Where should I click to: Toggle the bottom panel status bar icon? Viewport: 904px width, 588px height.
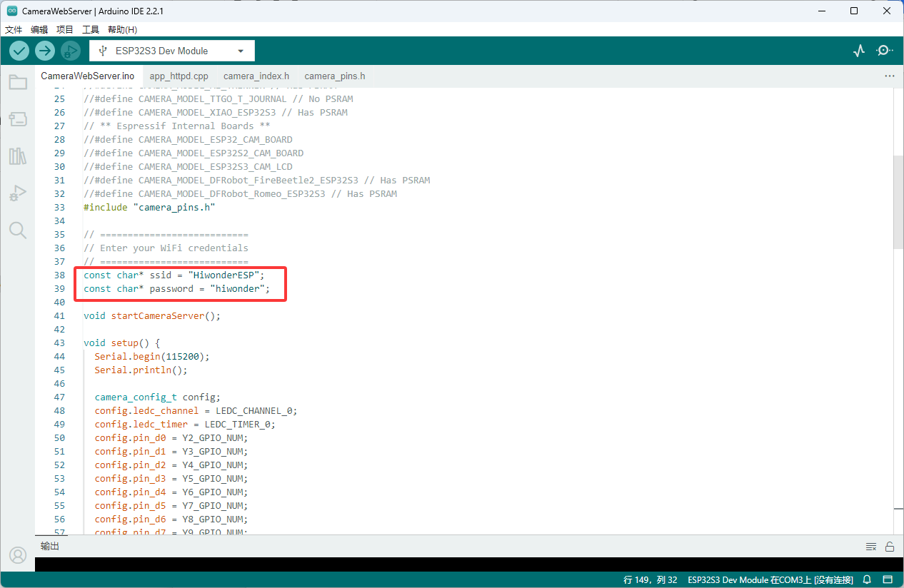[x=888, y=579]
